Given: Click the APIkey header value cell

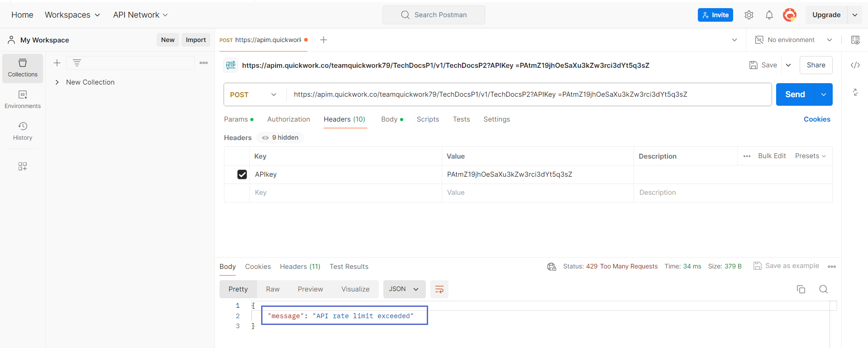Looking at the screenshot, I should pos(538,174).
